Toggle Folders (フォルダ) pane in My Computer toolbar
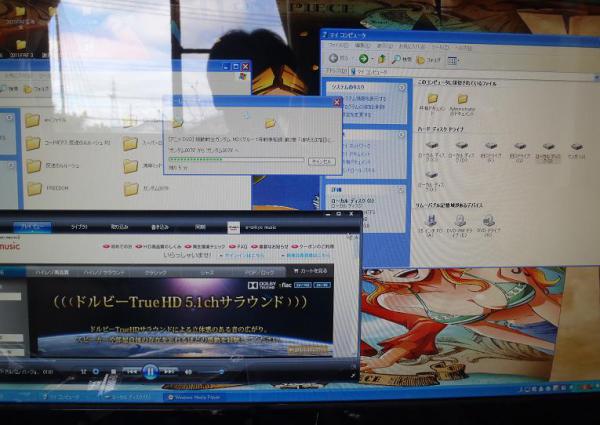Viewport: 600px width, 425px height. pyautogui.click(x=428, y=60)
